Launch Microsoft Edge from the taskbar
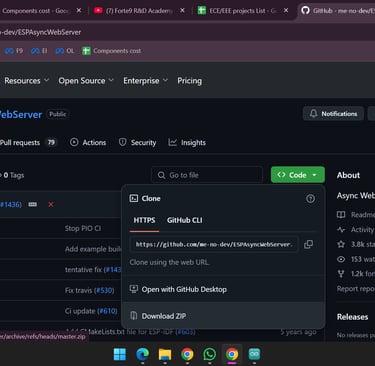 (142, 354)
